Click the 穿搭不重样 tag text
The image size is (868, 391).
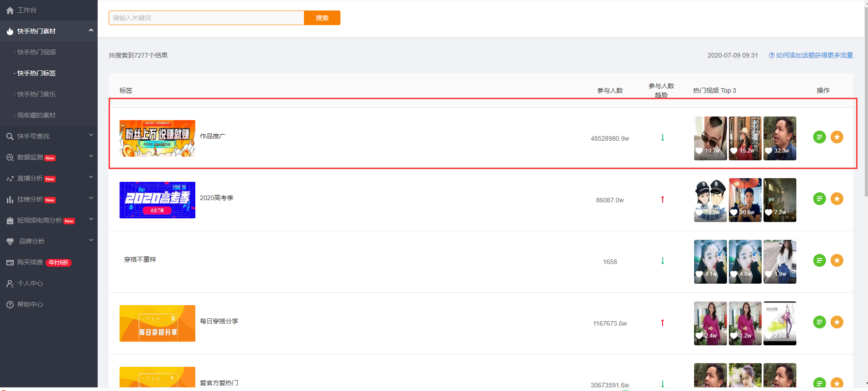pos(140,259)
